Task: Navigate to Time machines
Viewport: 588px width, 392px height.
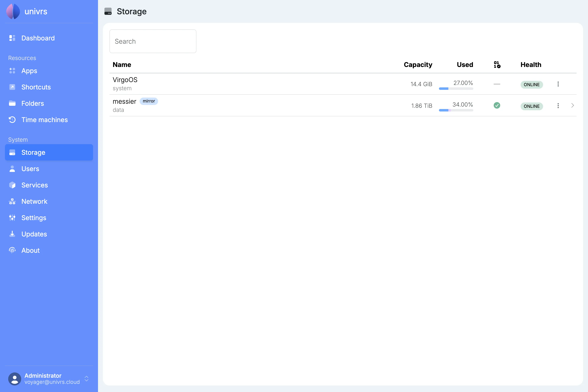Action: (x=49, y=120)
